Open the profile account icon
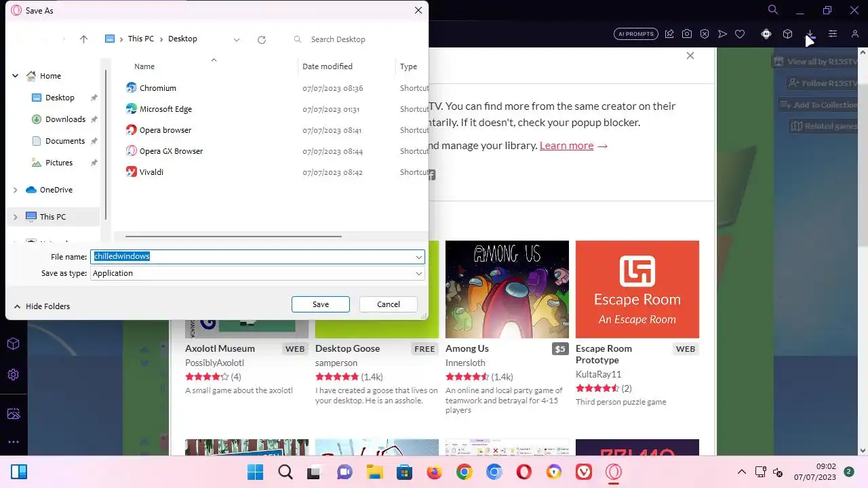 pos(855,34)
